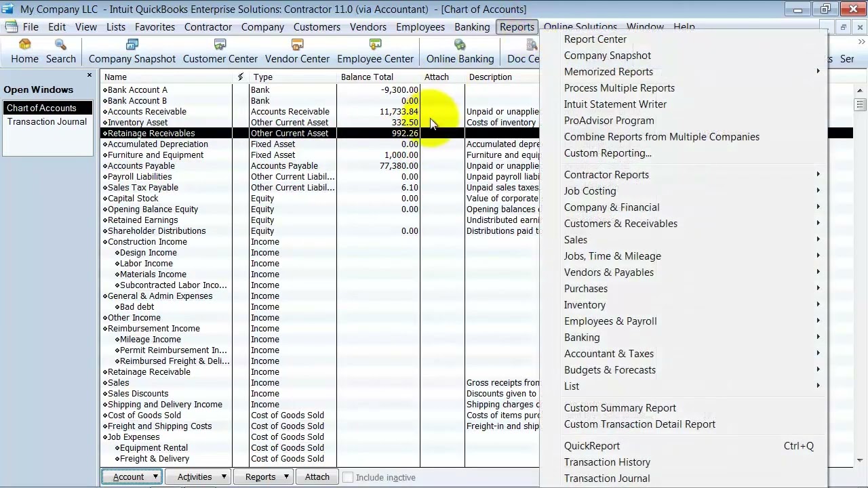Sort by the Type column header
Viewport: 868px width, 488px height.
point(293,77)
